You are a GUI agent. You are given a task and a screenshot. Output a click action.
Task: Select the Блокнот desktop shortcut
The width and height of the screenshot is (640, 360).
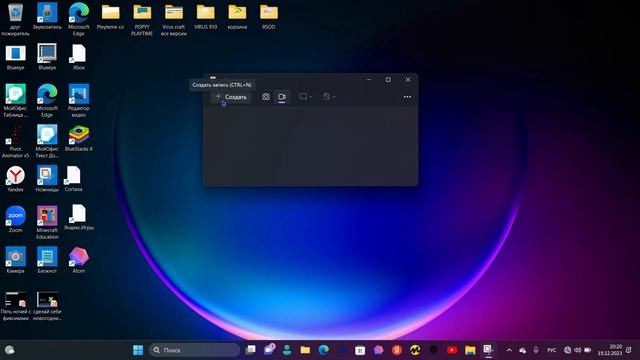[x=47, y=260]
